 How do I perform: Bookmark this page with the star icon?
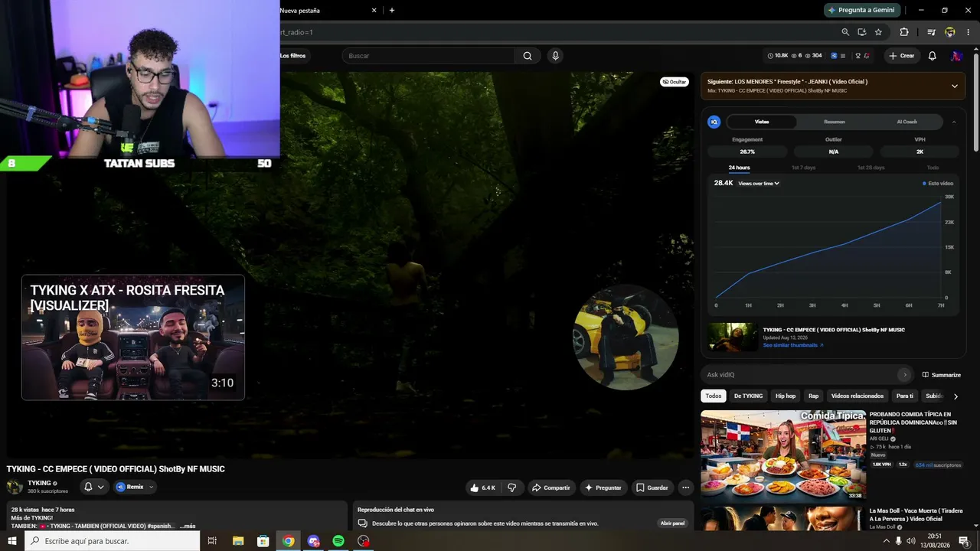(x=878, y=32)
